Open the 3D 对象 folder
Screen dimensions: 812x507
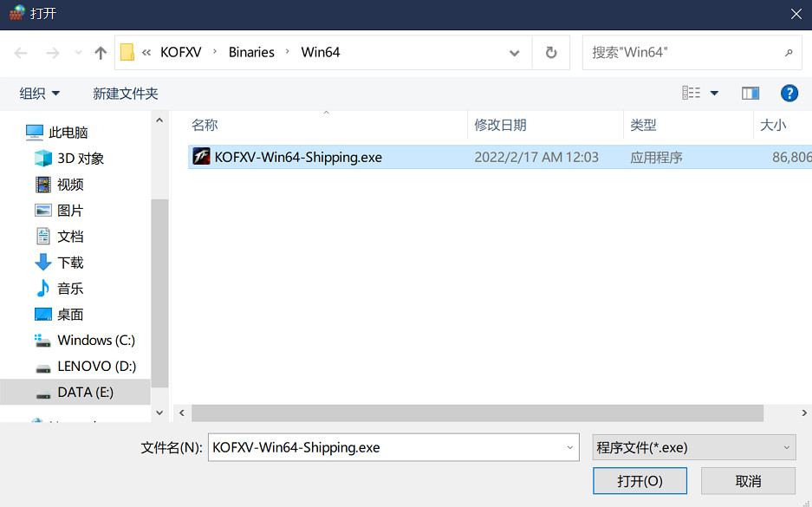point(81,159)
